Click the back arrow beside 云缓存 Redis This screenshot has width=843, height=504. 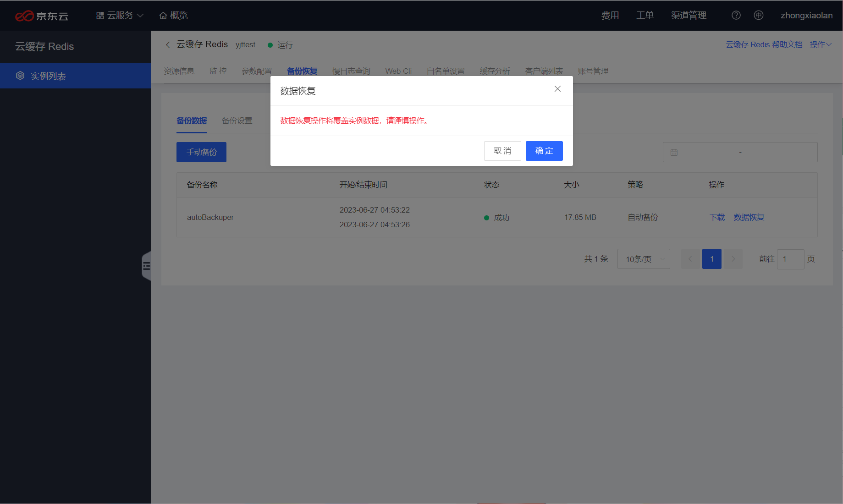168,44
